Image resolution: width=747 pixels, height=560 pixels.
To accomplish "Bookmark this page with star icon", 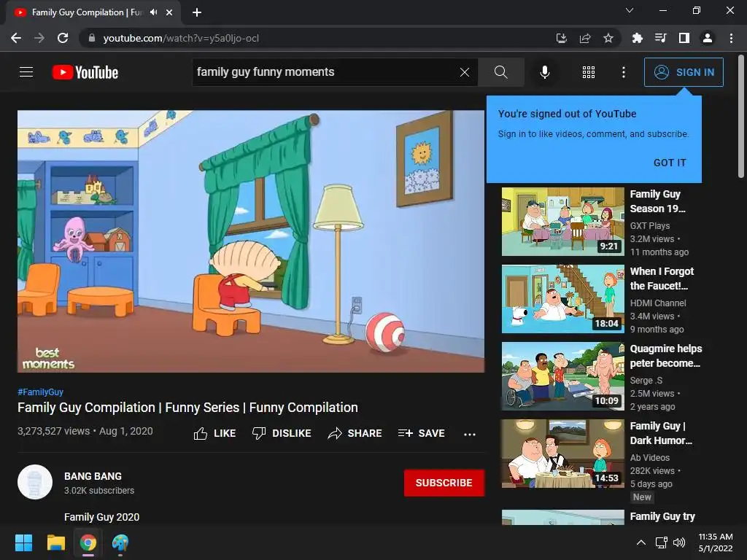I will click(x=608, y=38).
